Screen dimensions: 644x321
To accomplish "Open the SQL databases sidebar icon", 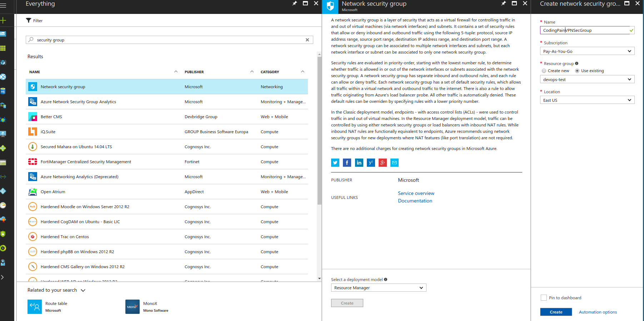I will (x=3, y=91).
